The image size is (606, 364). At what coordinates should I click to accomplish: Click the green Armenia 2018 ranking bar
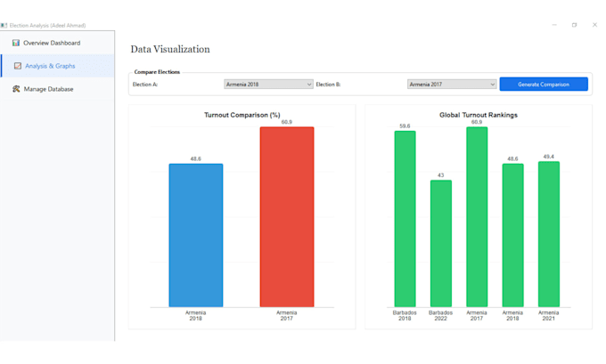[x=512, y=236]
